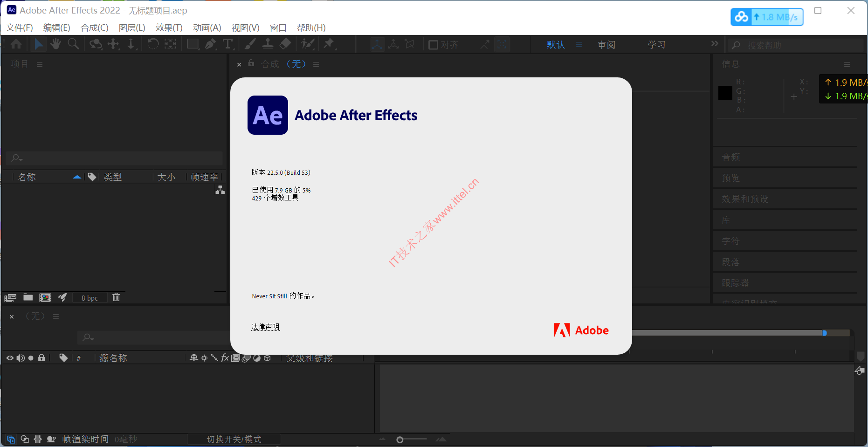
Task: Select the Hand tool
Action: (x=55, y=44)
